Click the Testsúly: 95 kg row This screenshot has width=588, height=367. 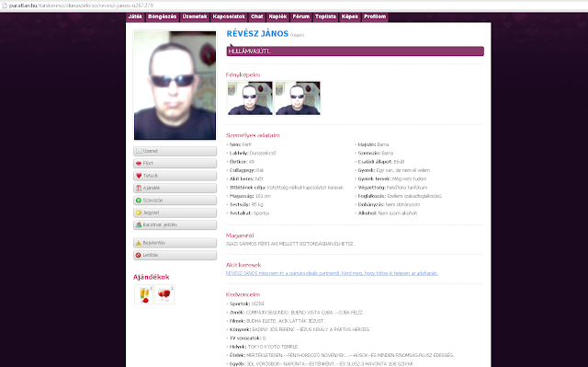[245, 204]
